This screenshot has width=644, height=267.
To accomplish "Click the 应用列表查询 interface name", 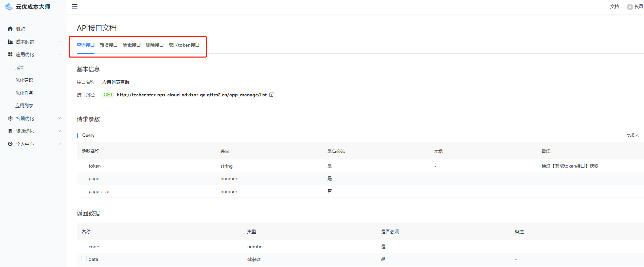I will click(116, 82).
